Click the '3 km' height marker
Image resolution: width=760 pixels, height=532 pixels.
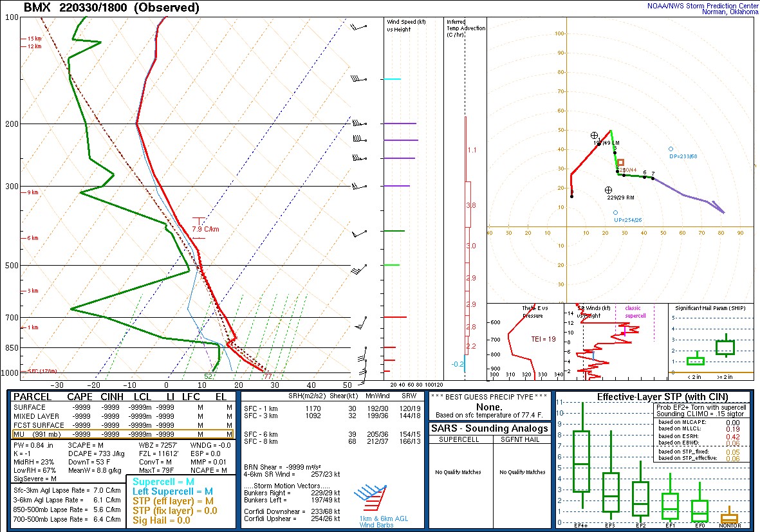click(32, 291)
